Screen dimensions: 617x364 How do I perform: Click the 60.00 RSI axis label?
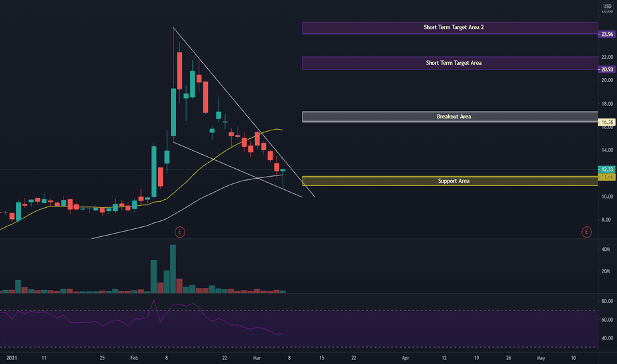click(x=607, y=320)
